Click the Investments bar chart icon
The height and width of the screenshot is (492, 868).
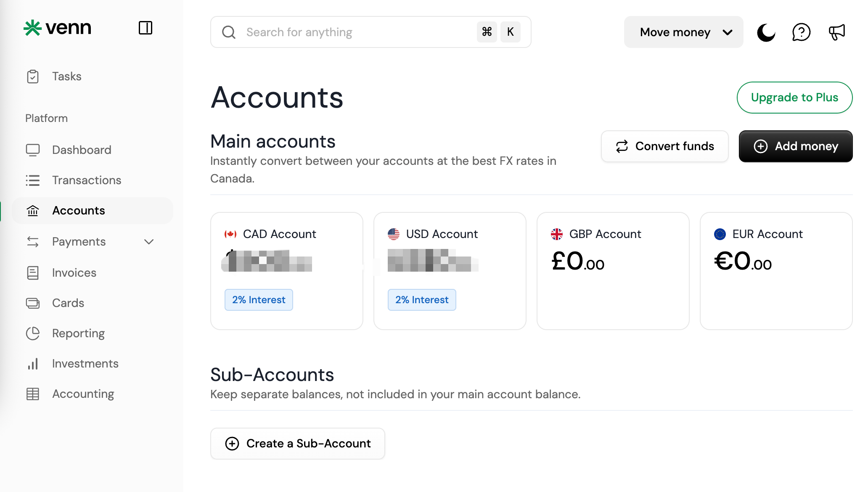click(33, 364)
